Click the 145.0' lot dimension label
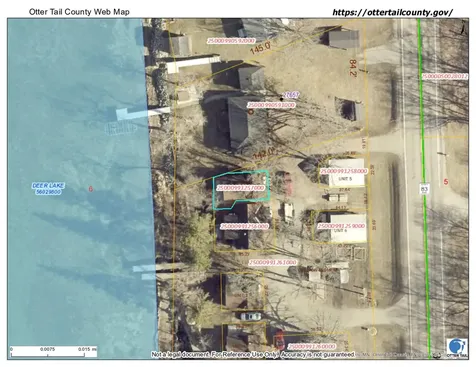The height and width of the screenshot is (367, 476). 260,48
